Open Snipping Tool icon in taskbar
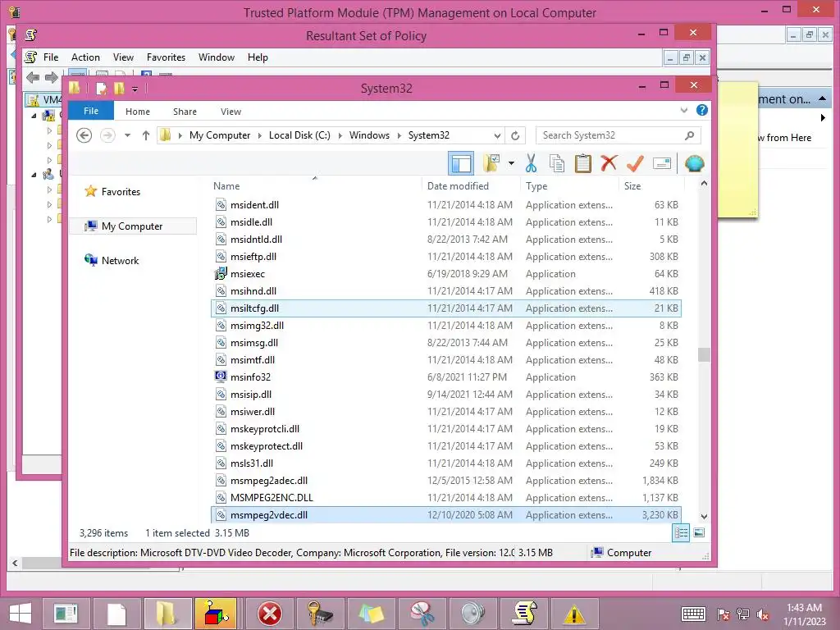This screenshot has height=630, width=840. point(422,614)
